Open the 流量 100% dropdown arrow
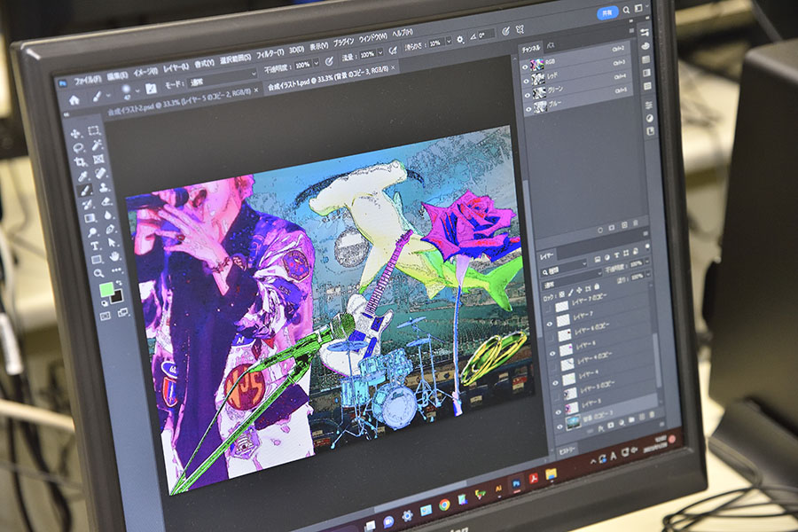Image resolution: width=798 pixels, height=532 pixels. point(380,52)
